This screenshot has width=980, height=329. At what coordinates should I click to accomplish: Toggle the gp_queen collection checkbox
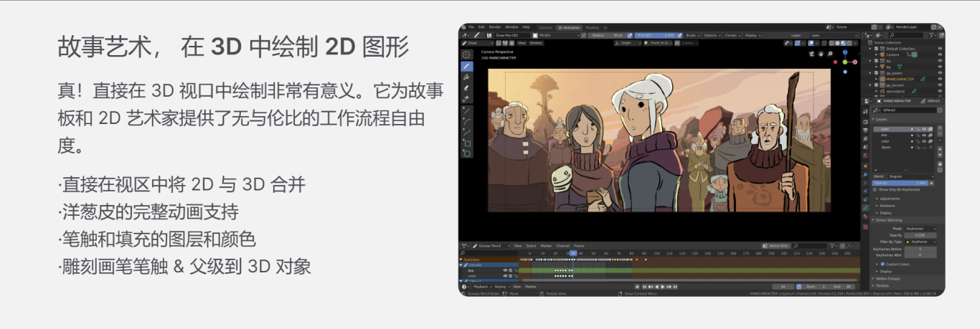(x=876, y=73)
